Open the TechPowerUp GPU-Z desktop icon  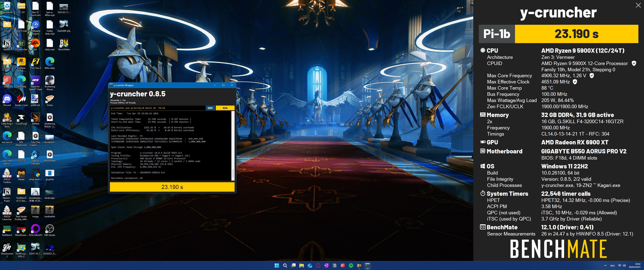coord(21,250)
